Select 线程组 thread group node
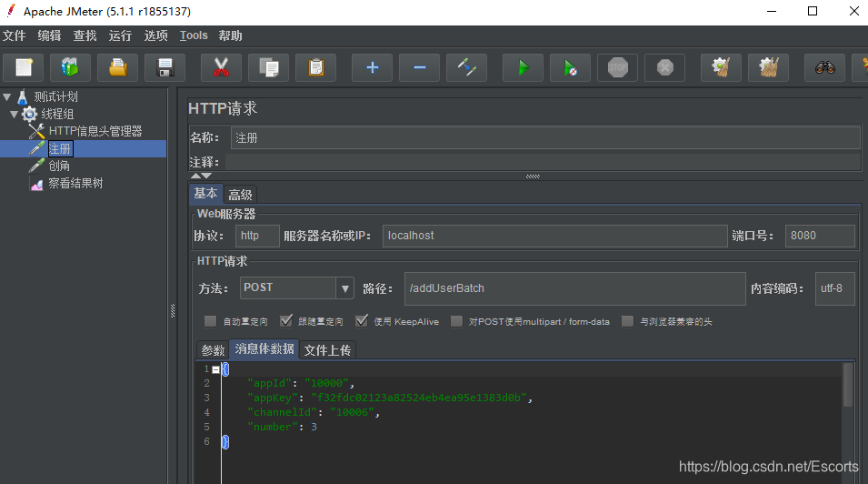 pyautogui.click(x=57, y=115)
